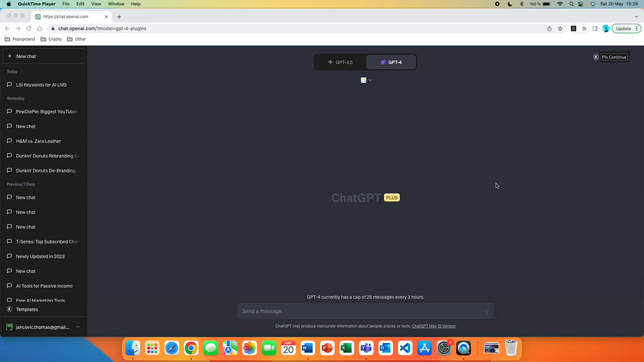This screenshot has width=644, height=362.
Task: Open account options via the three-dots icon
Action: (78, 327)
